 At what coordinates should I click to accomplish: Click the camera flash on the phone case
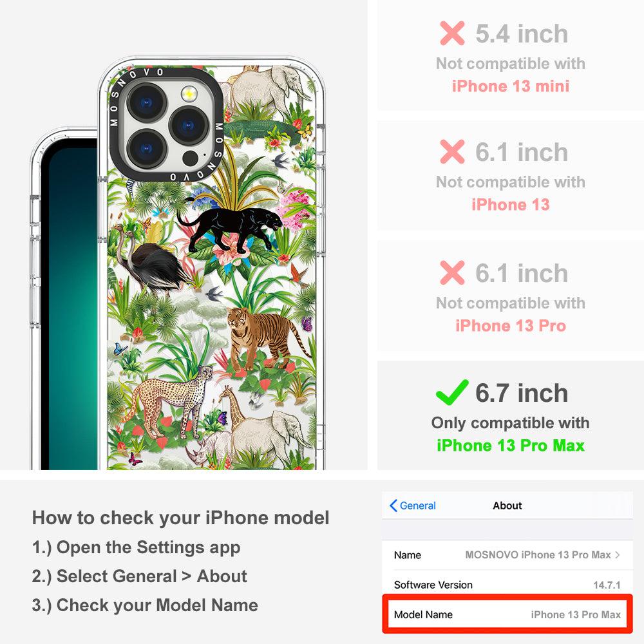point(189,94)
